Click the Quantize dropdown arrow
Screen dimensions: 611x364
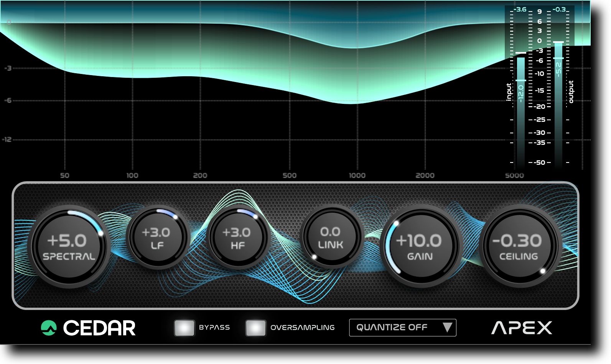point(447,328)
